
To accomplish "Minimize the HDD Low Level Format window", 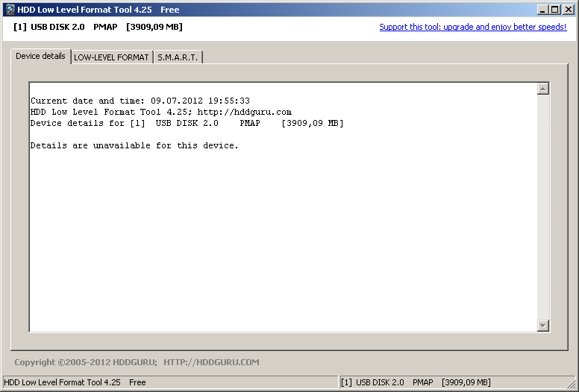I will (543, 10).
